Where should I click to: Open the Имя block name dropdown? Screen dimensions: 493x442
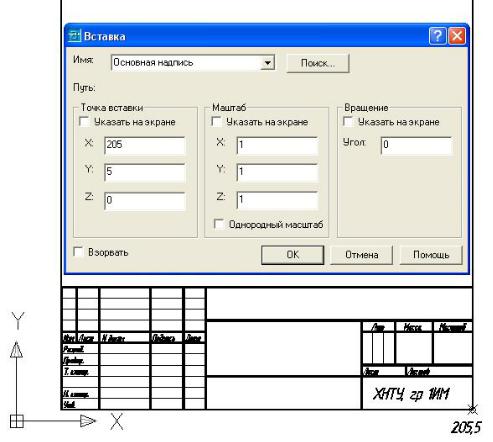pyautogui.click(x=267, y=63)
